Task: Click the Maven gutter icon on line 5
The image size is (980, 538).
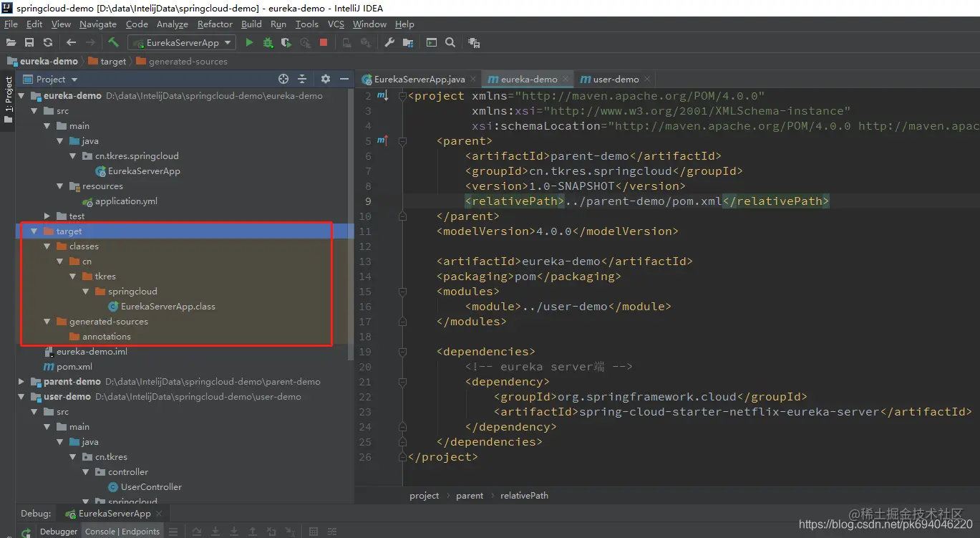Action: 382,140
